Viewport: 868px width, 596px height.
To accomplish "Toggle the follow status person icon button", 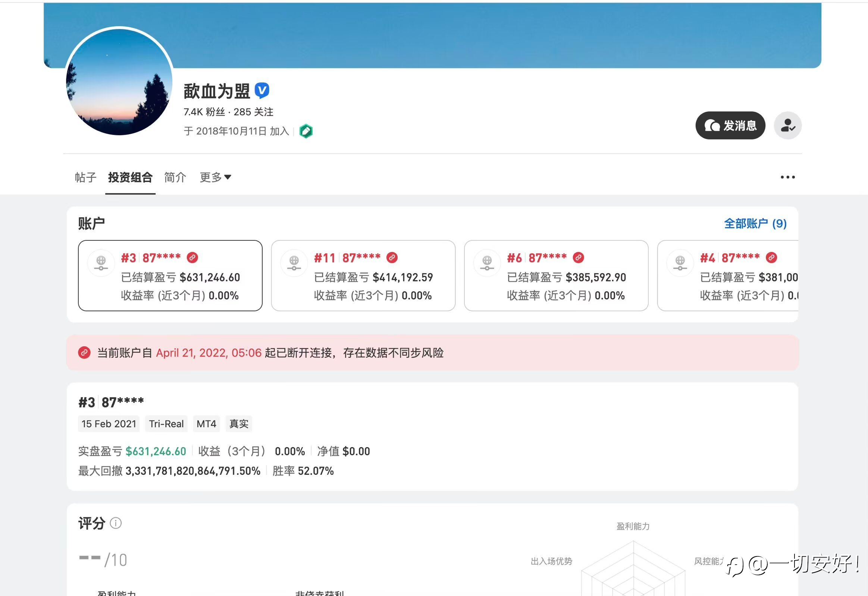I will (x=788, y=126).
